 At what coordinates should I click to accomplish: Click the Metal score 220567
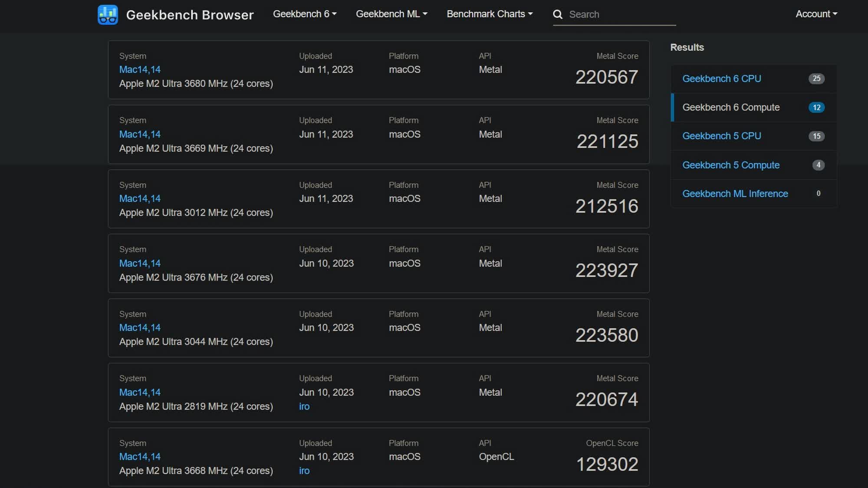607,77
